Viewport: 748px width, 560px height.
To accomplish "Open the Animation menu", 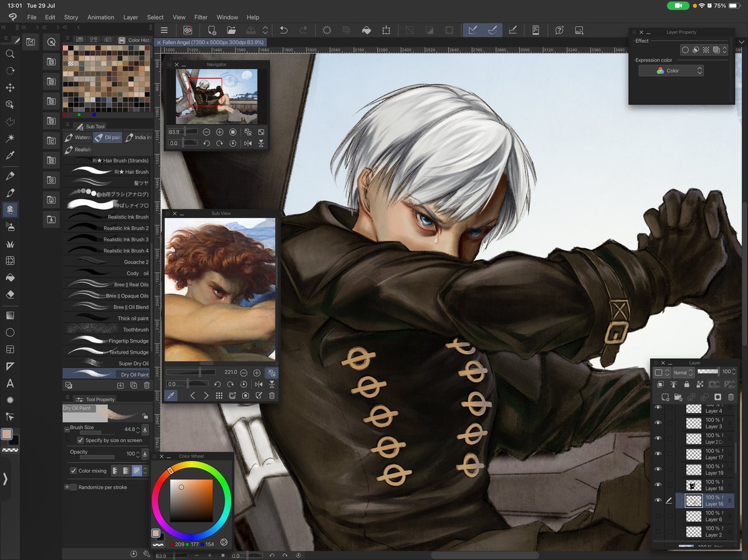I will [x=101, y=17].
